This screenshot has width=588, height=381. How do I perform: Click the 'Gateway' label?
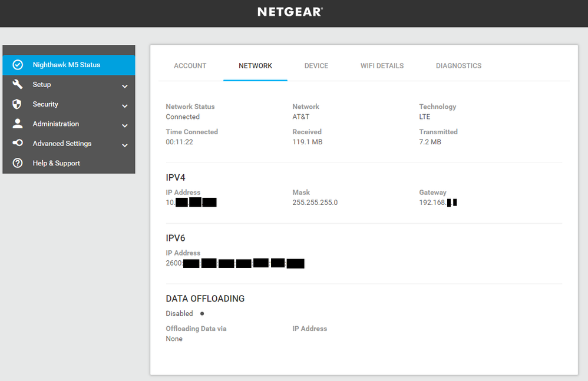click(x=432, y=193)
